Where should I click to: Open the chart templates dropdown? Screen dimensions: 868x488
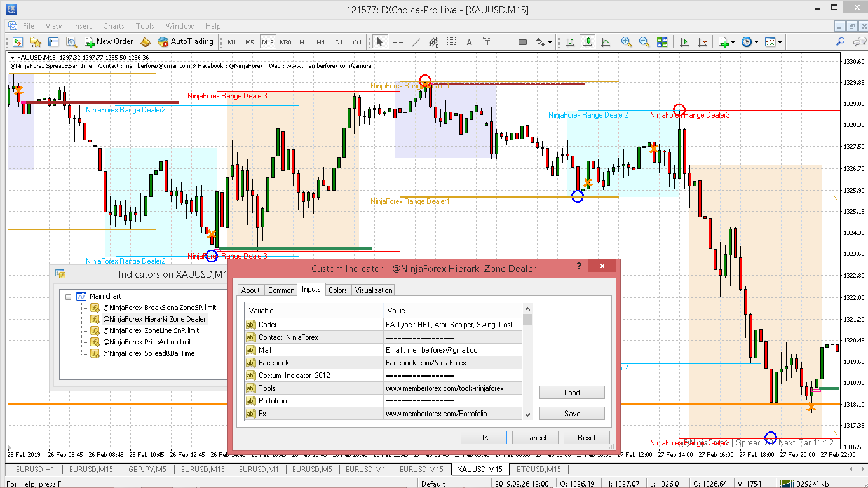click(x=773, y=42)
